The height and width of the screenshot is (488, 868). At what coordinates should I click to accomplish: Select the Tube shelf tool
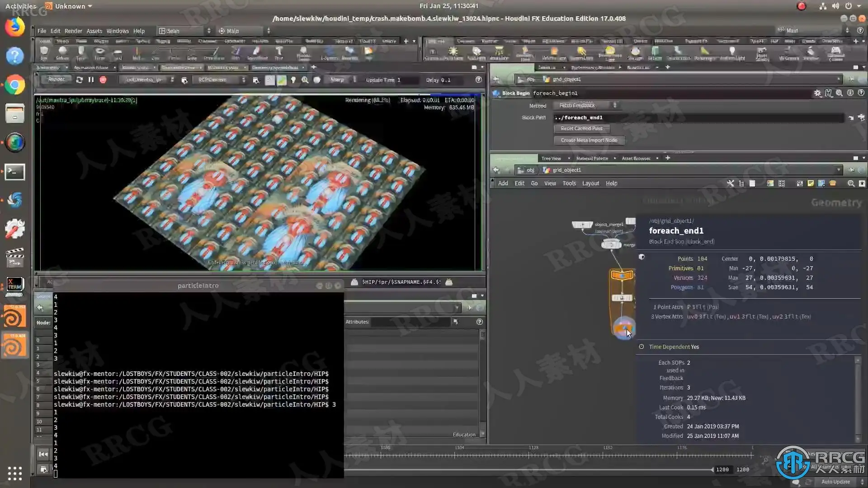pyautogui.click(x=80, y=53)
